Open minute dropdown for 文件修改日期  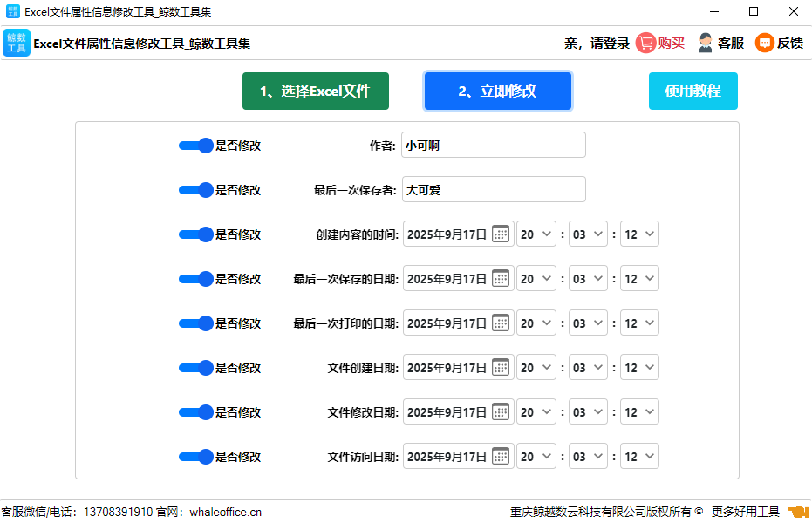coord(588,411)
